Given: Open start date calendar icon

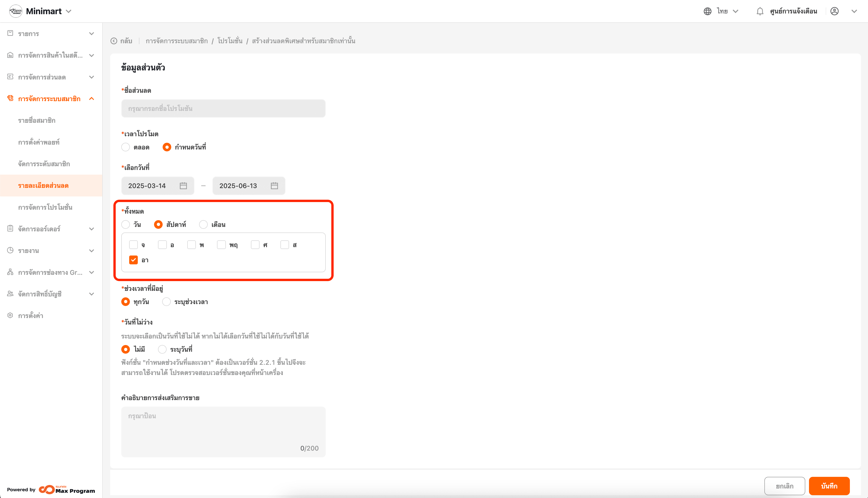Looking at the screenshot, I should (x=183, y=186).
